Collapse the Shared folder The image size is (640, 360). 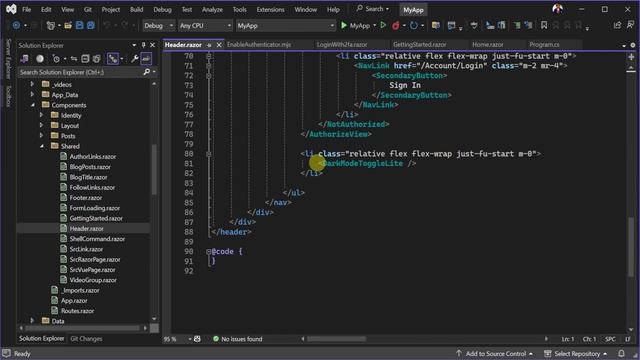pos(41,146)
